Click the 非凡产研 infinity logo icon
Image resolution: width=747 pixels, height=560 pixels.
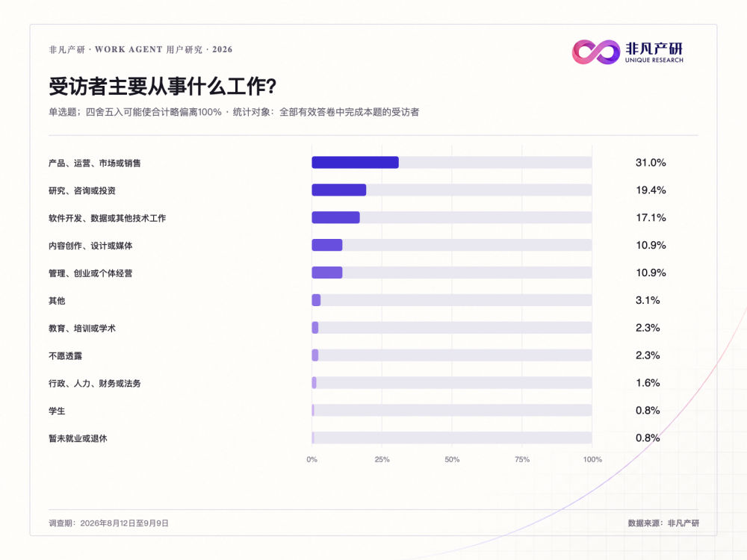coord(596,52)
